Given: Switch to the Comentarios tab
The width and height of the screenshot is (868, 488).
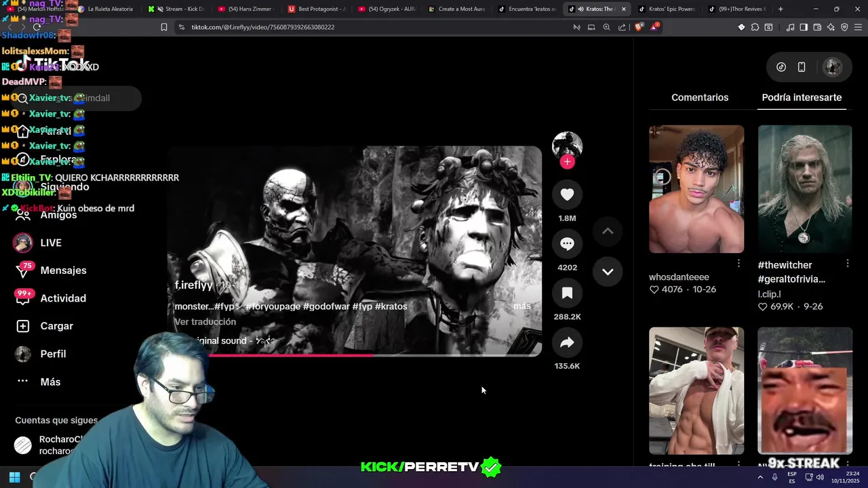Looking at the screenshot, I should coord(700,98).
